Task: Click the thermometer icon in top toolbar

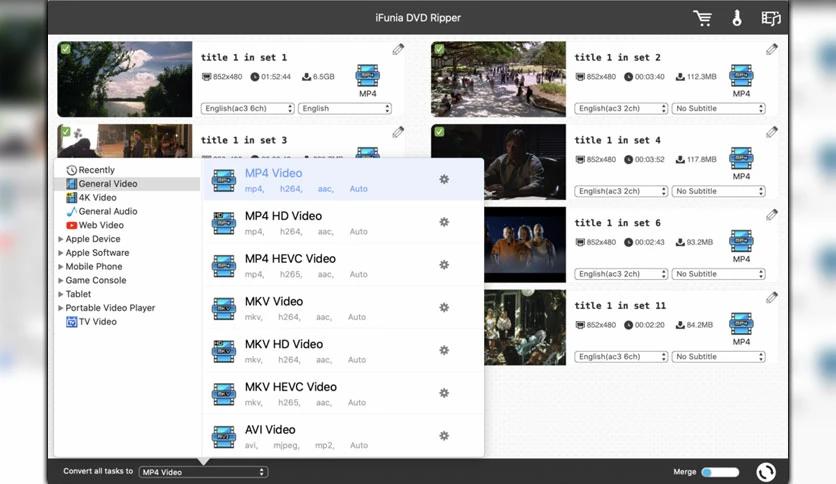Action: coord(737,18)
